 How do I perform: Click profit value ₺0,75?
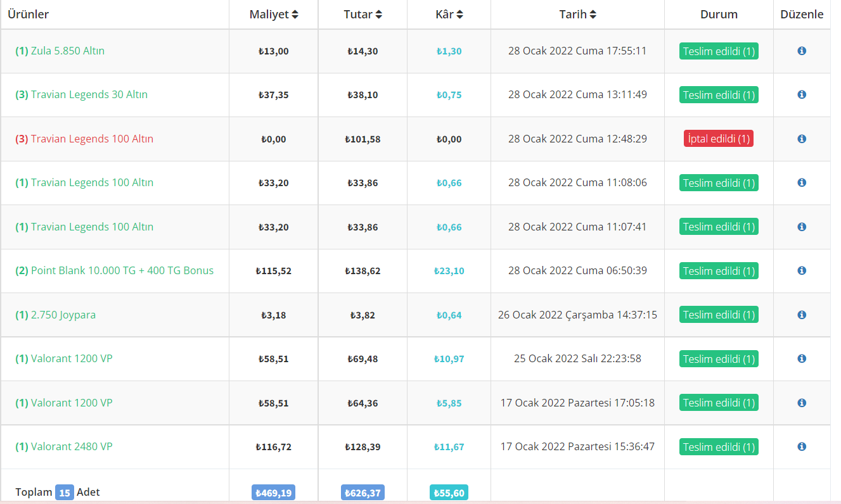449,95
